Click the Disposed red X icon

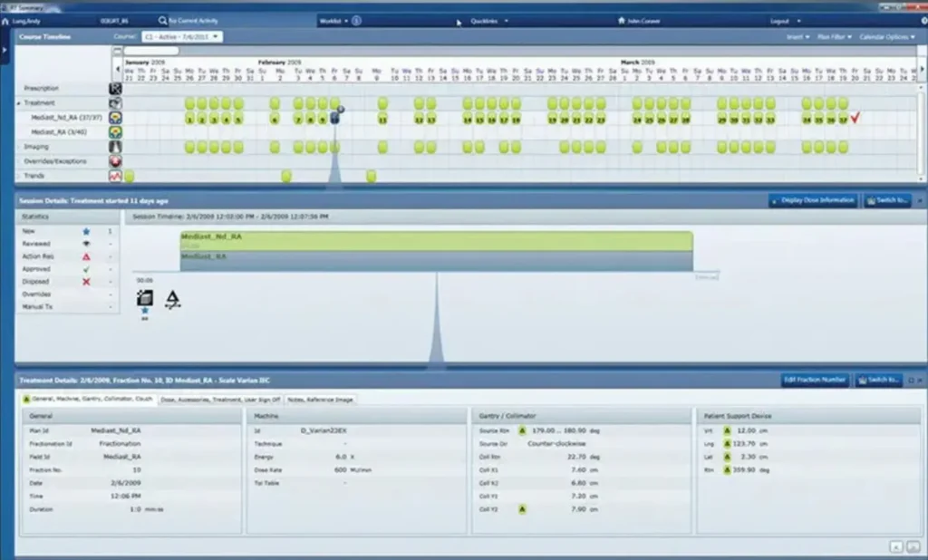[86, 282]
